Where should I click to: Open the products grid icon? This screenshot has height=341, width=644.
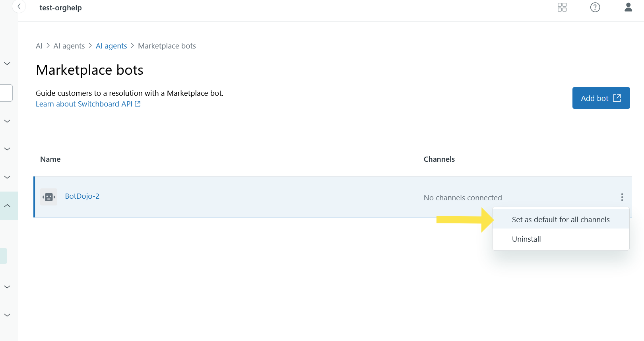pyautogui.click(x=562, y=7)
